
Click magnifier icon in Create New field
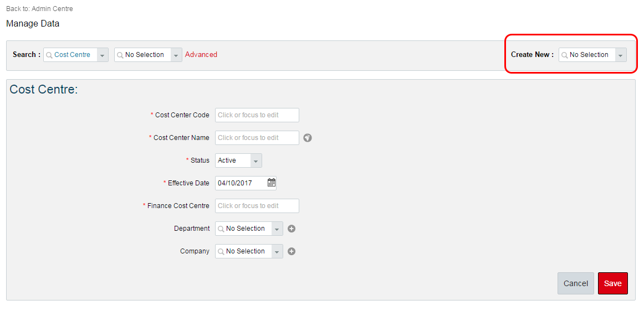point(564,55)
